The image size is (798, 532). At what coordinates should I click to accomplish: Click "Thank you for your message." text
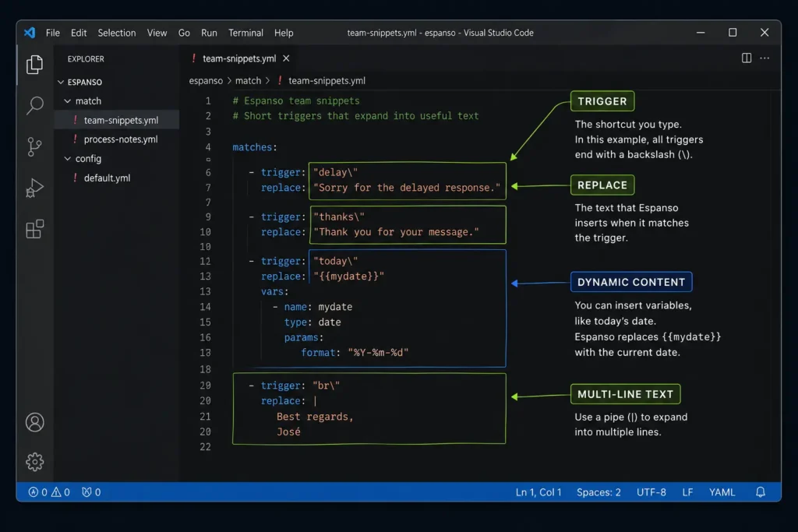(396, 232)
